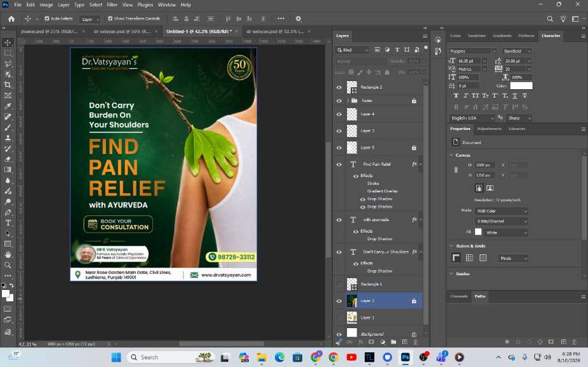Toggle Auto-Select checkbox
588x367 pixels.
coord(47,18)
